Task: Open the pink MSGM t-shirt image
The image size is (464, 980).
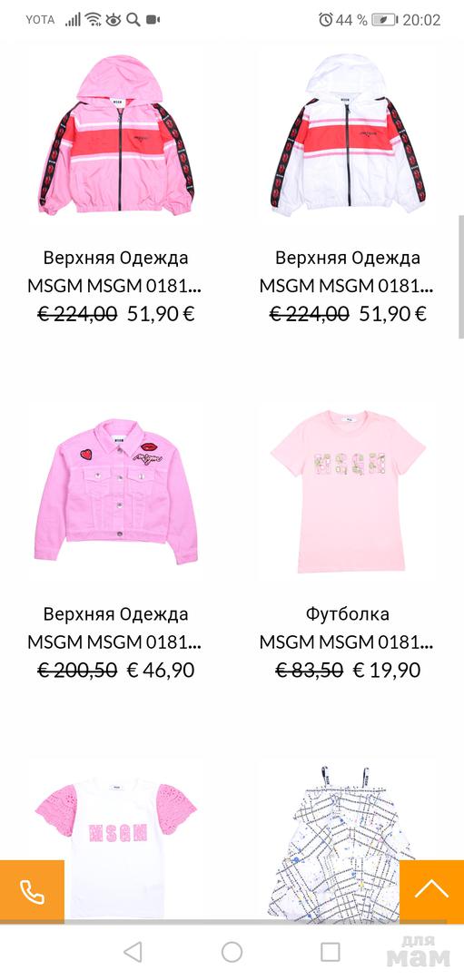Action: pyautogui.click(x=348, y=491)
